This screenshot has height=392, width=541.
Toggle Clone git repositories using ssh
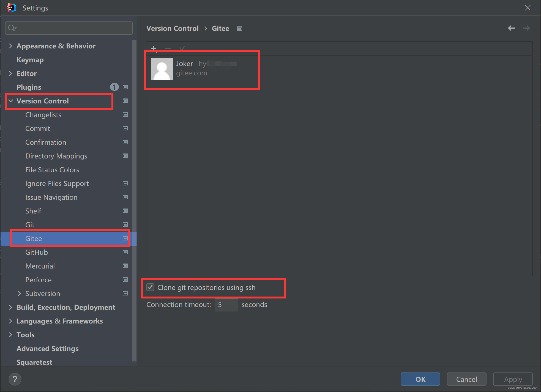pyautogui.click(x=150, y=287)
